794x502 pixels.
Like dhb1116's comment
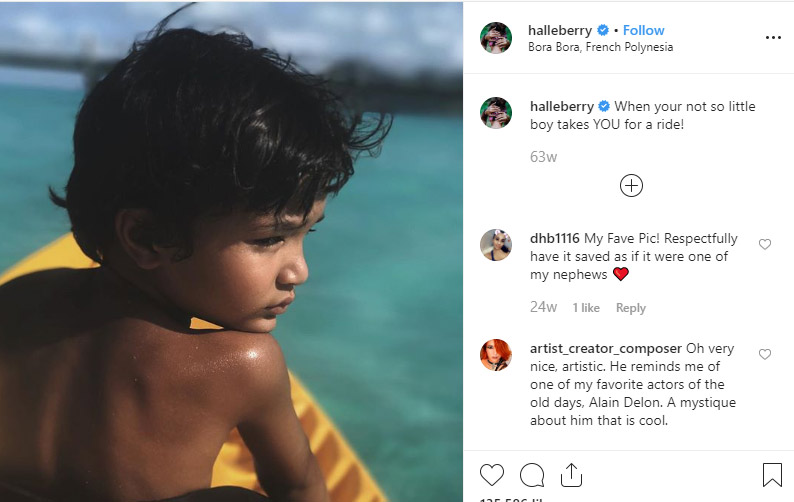tap(765, 244)
